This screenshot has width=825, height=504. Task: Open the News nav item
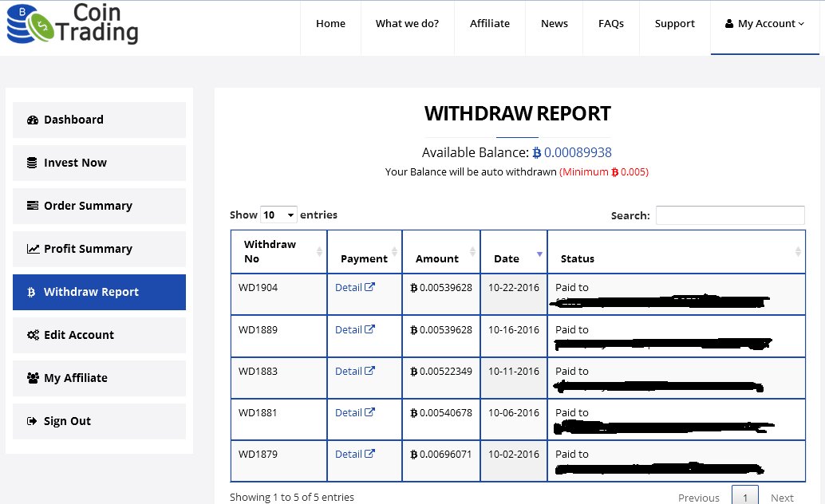tap(555, 24)
